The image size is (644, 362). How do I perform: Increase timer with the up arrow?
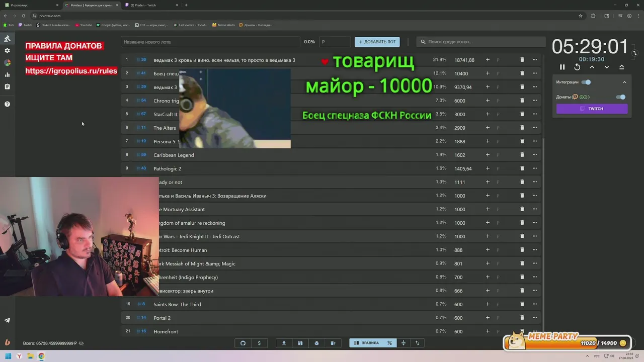pos(592,67)
